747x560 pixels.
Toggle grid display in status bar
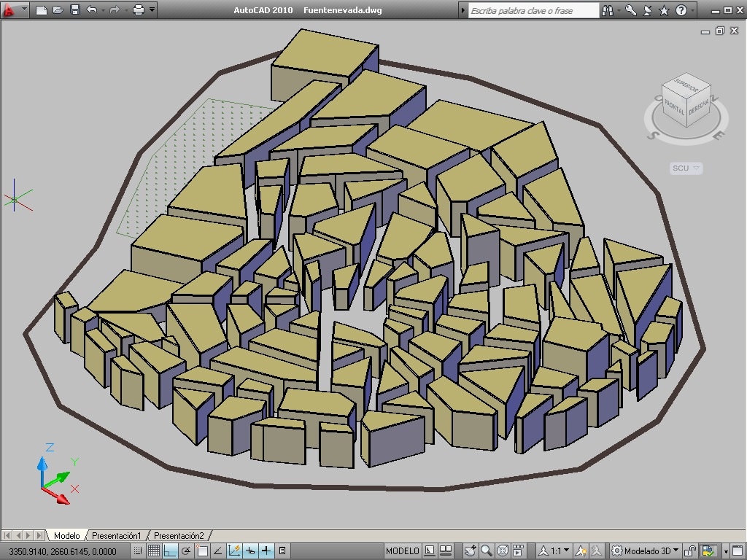click(153, 551)
